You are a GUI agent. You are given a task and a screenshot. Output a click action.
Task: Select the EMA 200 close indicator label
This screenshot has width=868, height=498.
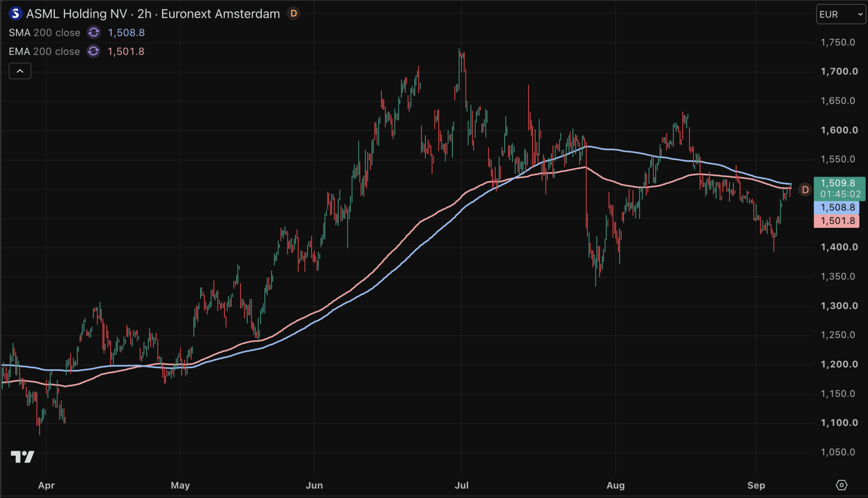click(45, 52)
